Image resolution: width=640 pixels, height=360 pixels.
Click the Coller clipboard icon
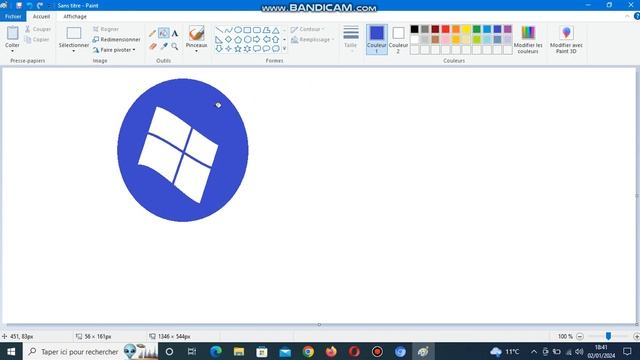12,33
